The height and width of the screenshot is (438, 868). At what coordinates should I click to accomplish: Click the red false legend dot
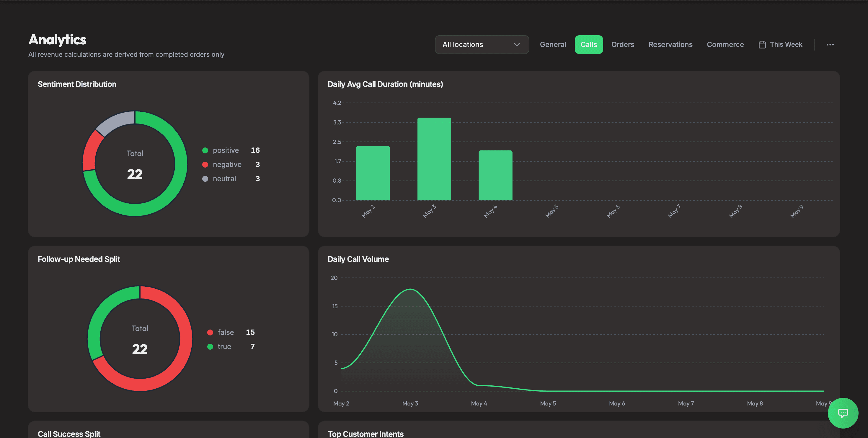[x=210, y=332]
